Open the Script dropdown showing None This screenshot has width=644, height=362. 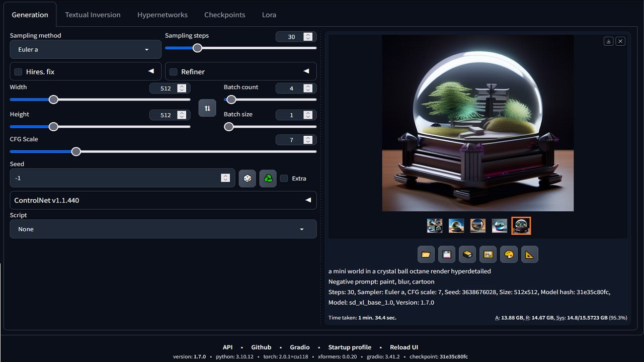tap(163, 229)
